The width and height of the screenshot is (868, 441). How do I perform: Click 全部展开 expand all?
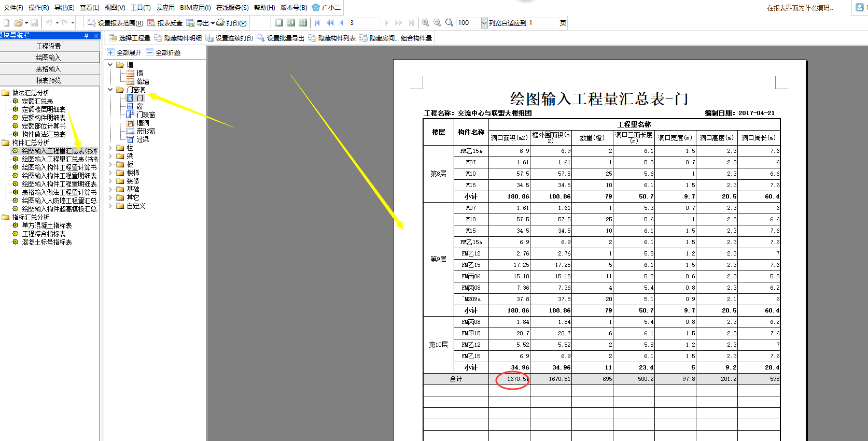(x=124, y=52)
